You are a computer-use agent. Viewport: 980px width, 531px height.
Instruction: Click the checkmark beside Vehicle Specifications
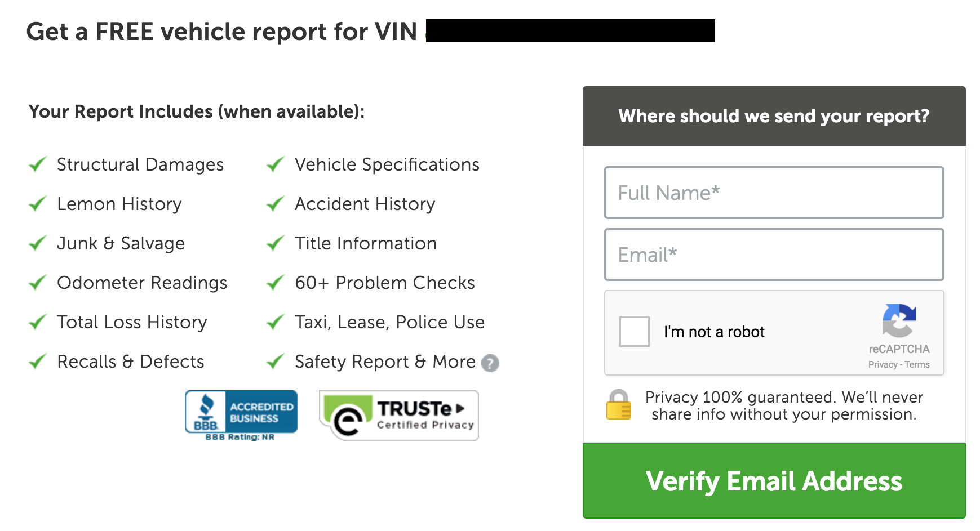(x=276, y=164)
